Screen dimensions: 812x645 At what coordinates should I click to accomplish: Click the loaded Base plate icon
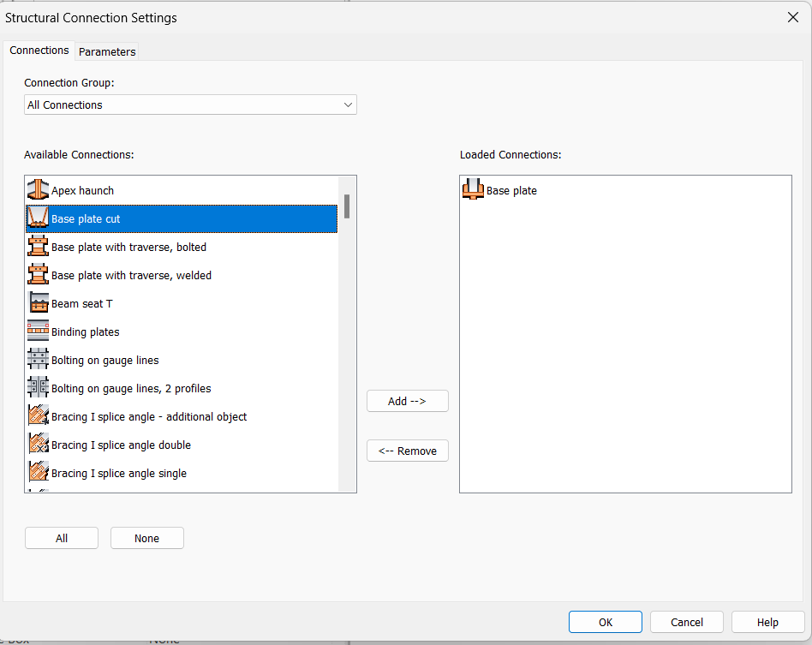[473, 190]
